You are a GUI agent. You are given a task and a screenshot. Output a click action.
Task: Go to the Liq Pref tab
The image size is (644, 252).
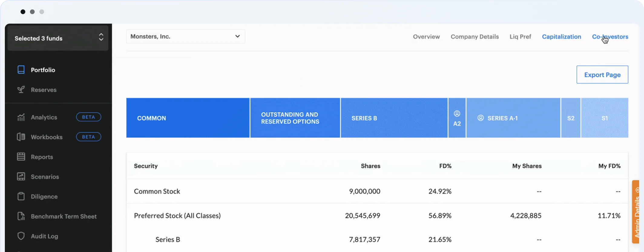[x=520, y=37]
